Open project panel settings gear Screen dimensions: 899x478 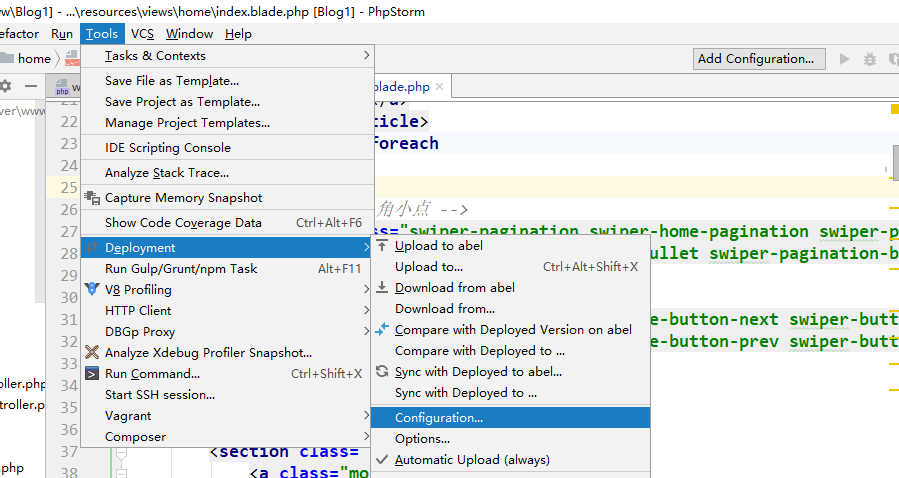[5, 87]
